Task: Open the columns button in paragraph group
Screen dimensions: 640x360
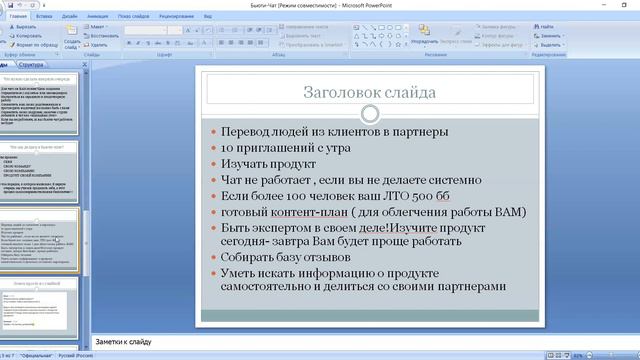Action: [x=261, y=42]
